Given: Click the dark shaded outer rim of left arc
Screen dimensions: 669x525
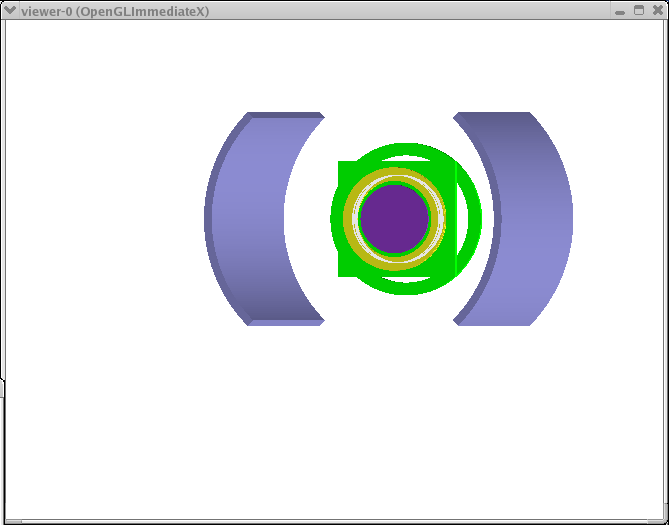Looking at the screenshot, I should click(x=210, y=218).
